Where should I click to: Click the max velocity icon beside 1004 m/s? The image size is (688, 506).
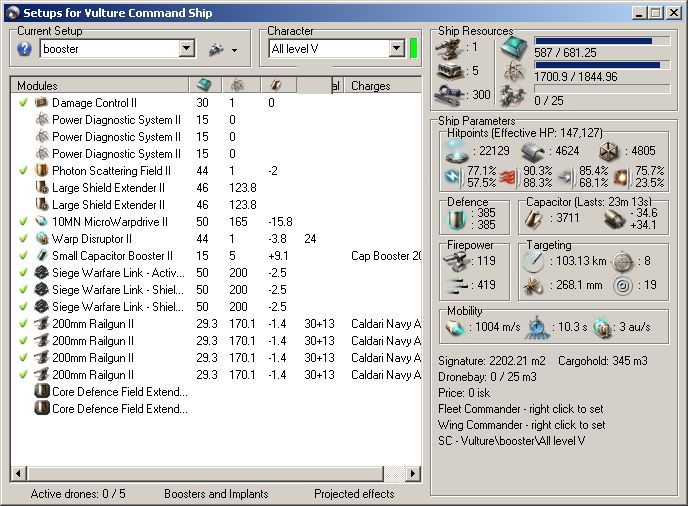(x=455, y=327)
